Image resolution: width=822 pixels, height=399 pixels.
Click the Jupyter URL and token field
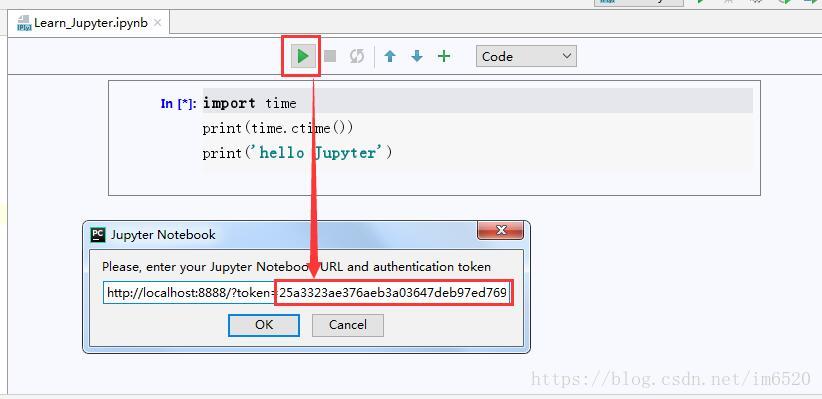307,293
